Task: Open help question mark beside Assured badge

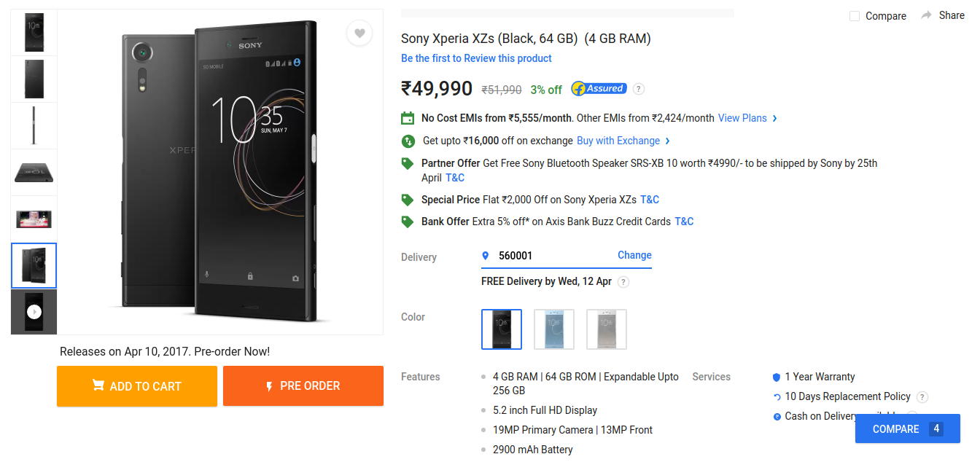Action: [638, 88]
